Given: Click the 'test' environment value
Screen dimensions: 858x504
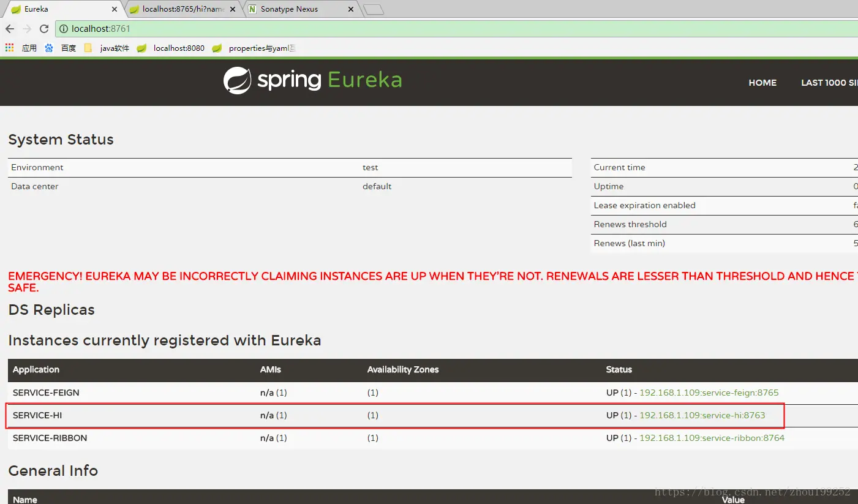Looking at the screenshot, I should (x=370, y=167).
